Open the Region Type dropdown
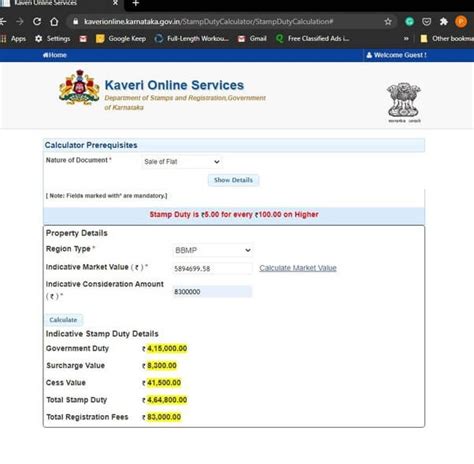The image size is (474, 464). [213, 250]
